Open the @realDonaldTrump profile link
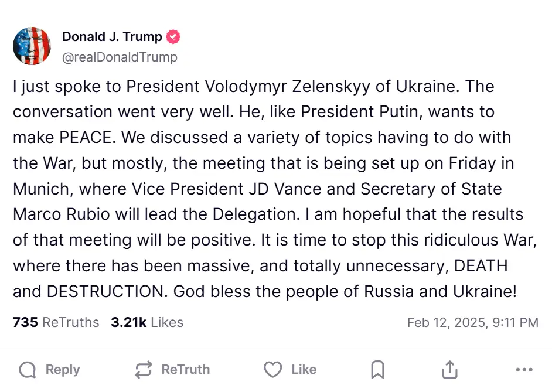This screenshot has width=552, height=392. (x=120, y=57)
